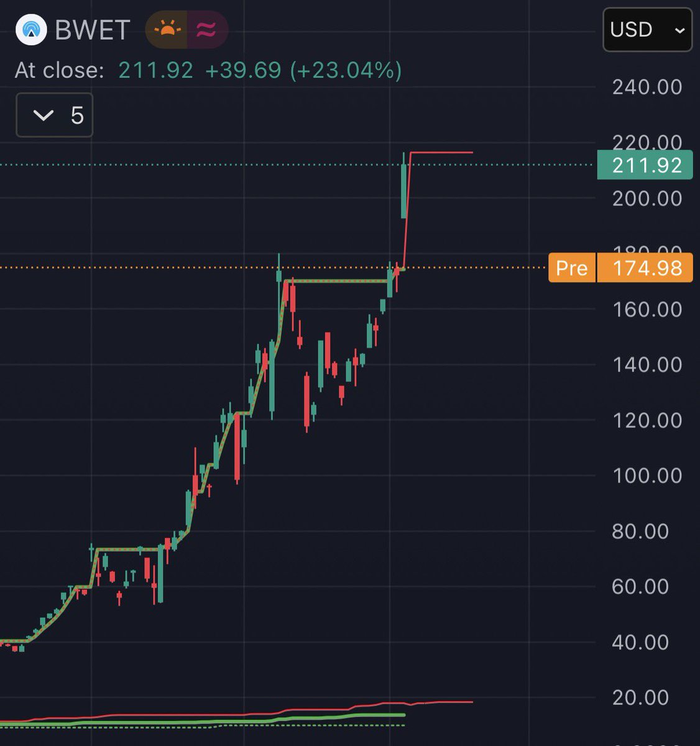Click the orange sun pre-market session icon
Viewport: 700px width, 746px height.
[167, 30]
